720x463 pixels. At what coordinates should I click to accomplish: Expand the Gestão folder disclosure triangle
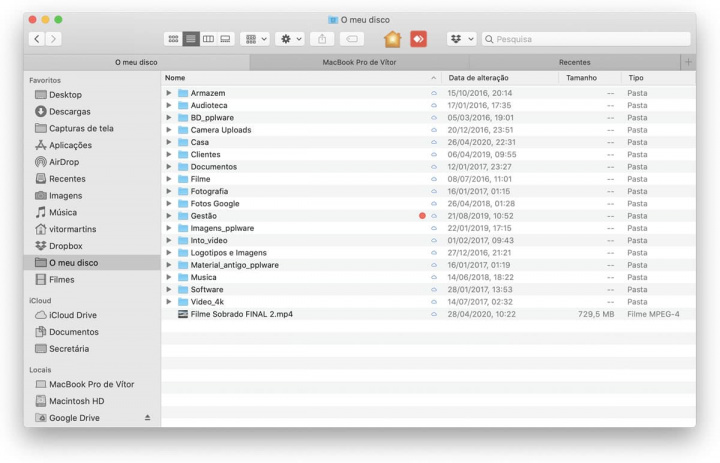[169, 216]
